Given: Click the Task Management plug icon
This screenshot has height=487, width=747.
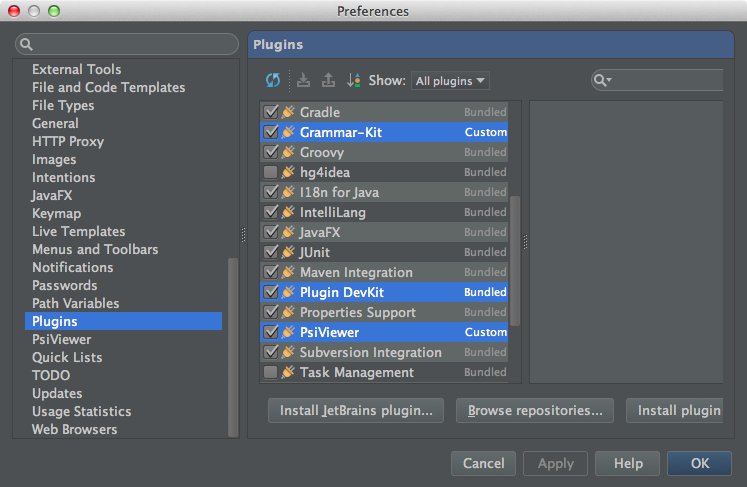Looking at the screenshot, I should [x=288, y=372].
